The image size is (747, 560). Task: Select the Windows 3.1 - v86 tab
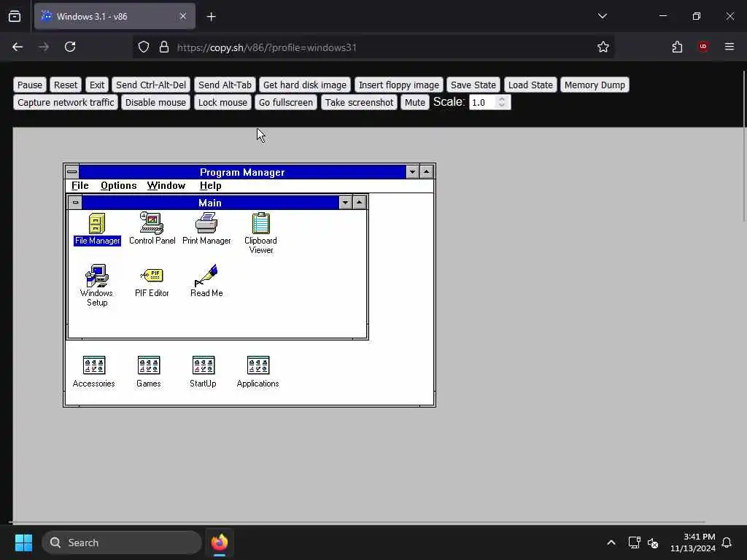click(115, 17)
